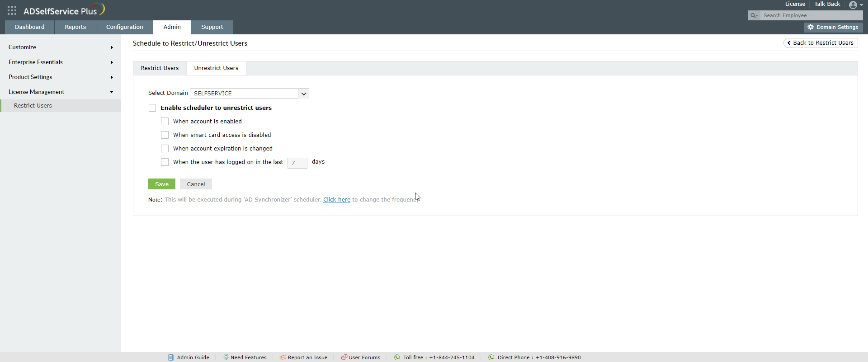
Task: Save the unrestrict scheduler settings
Action: click(162, 184)
